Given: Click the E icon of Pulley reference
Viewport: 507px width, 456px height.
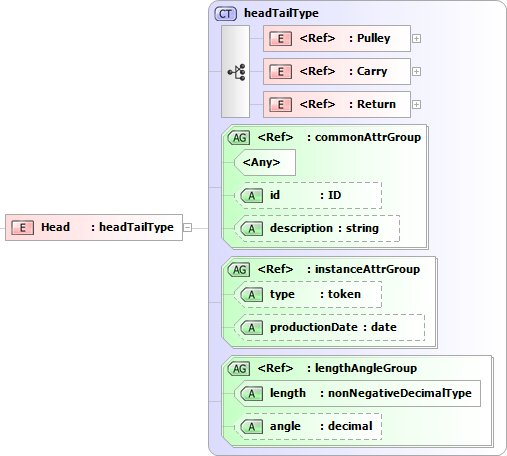Looking at the screenshot, I should coord(280,38).
